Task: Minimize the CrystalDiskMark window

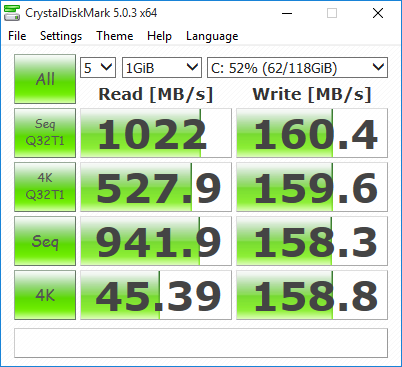Action: [x=287, y=13]
